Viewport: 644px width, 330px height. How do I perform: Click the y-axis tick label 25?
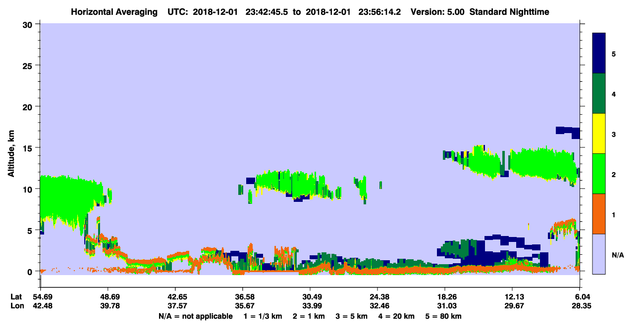pos(29,65)
